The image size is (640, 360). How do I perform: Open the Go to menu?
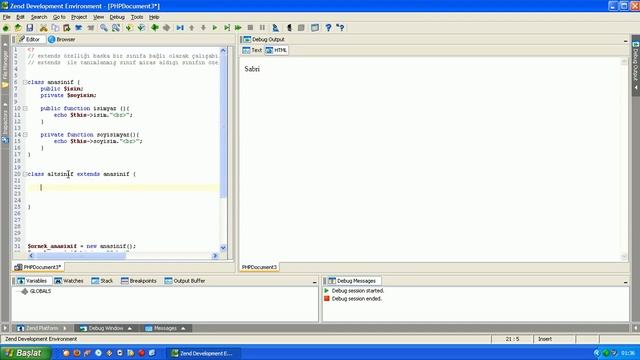click(59, 17)
